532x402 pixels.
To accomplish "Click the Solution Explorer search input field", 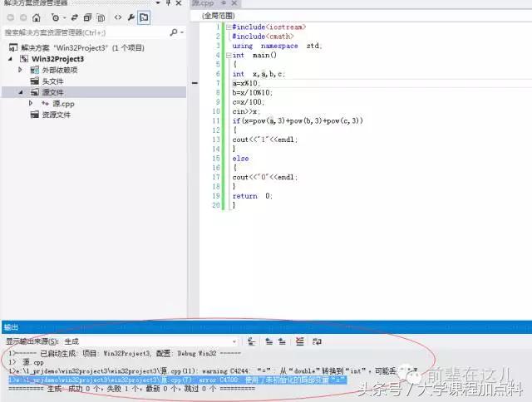I will click(x=83, y=32).
